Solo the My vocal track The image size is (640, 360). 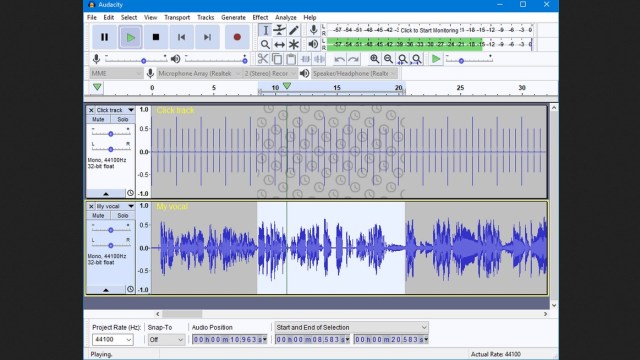pos(122,216)
